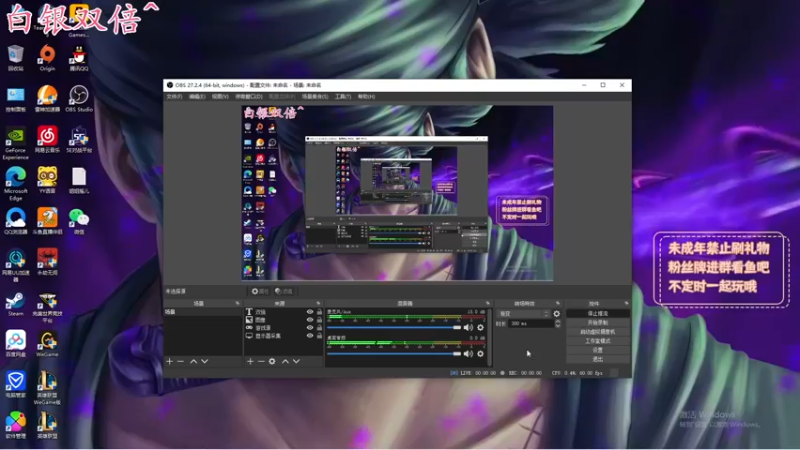Remove selected scene with minus icon in Scenes panel
The image size is (800, 450).
point(180,361)
